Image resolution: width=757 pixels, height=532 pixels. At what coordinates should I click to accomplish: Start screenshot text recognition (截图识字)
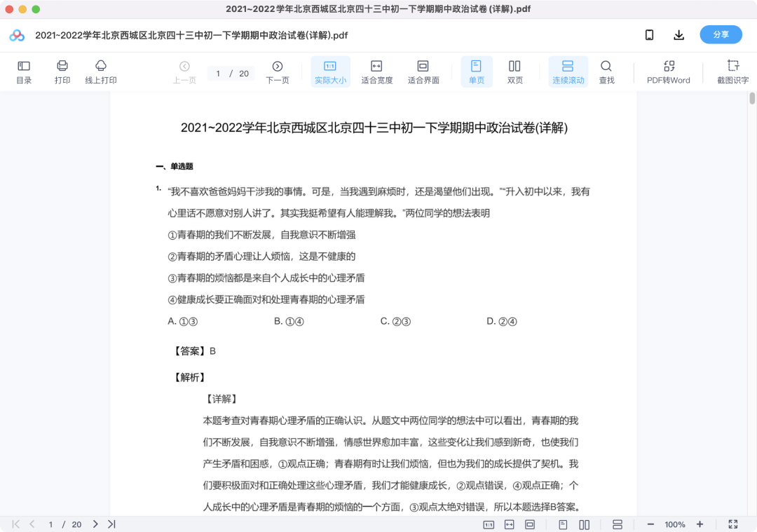[x=732, y=72]
